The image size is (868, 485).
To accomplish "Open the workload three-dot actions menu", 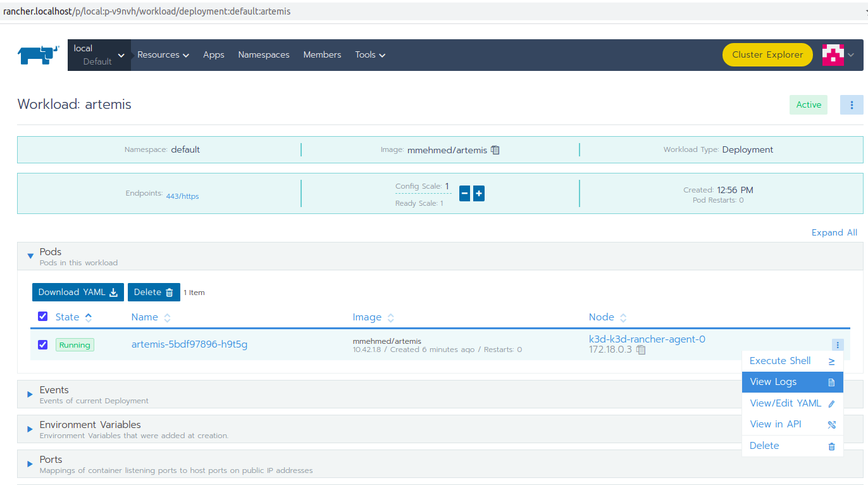I will pos(852,105).
